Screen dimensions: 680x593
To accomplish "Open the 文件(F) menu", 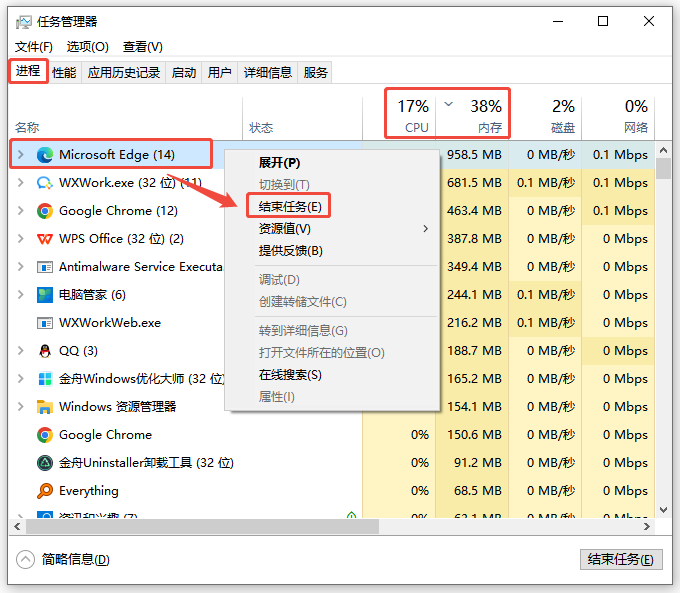I will 34,47.
